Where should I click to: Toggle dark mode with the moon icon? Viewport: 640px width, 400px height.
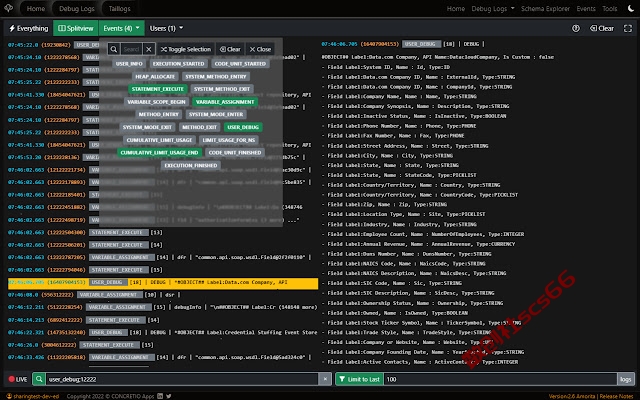point(631,8)
